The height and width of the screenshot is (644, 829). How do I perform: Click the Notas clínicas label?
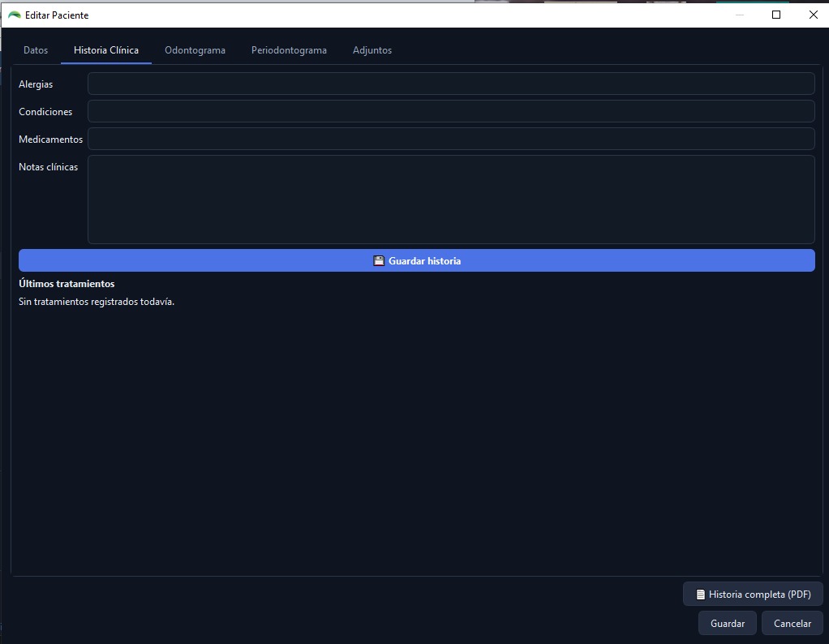click(x=48, y=166)
